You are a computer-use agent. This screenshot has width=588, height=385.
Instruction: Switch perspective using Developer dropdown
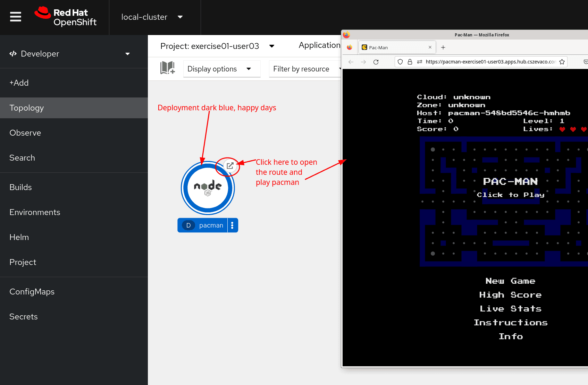(x=69, y=54)
